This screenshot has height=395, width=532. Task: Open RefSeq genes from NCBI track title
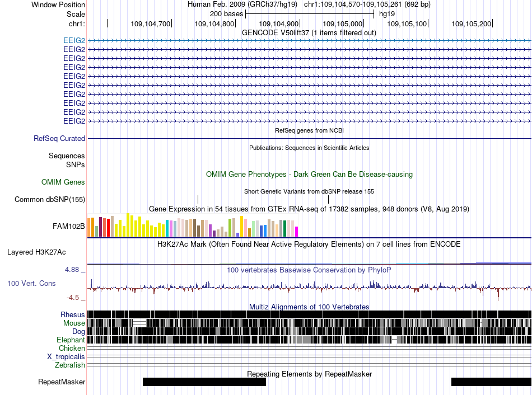[309, 130]
